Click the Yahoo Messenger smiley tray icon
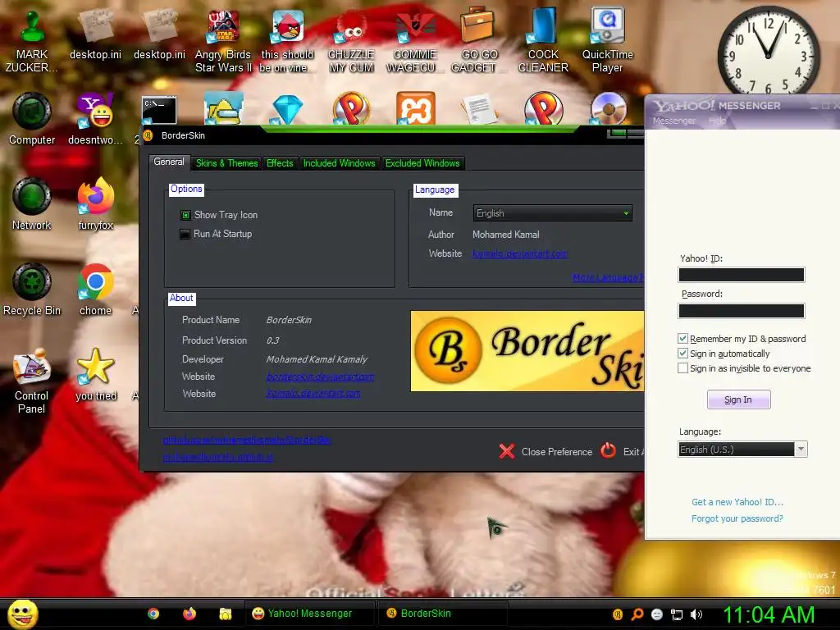This screenshot has height=630, width=840. click(657, 614)
